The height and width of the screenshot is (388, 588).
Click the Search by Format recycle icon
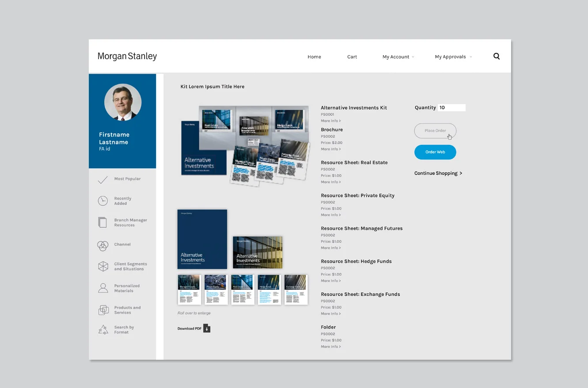click(x=103, y=330)
